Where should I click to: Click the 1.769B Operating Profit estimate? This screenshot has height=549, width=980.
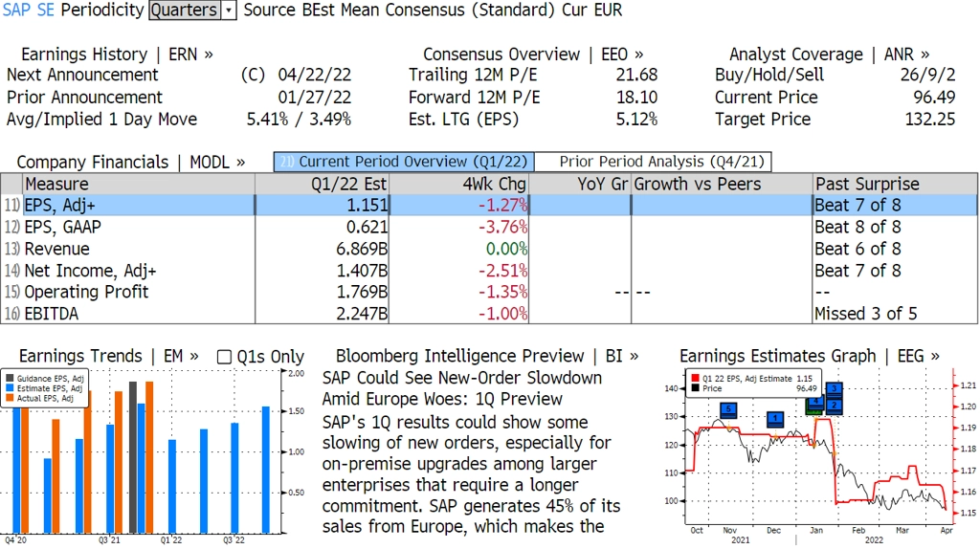point(362,292)
